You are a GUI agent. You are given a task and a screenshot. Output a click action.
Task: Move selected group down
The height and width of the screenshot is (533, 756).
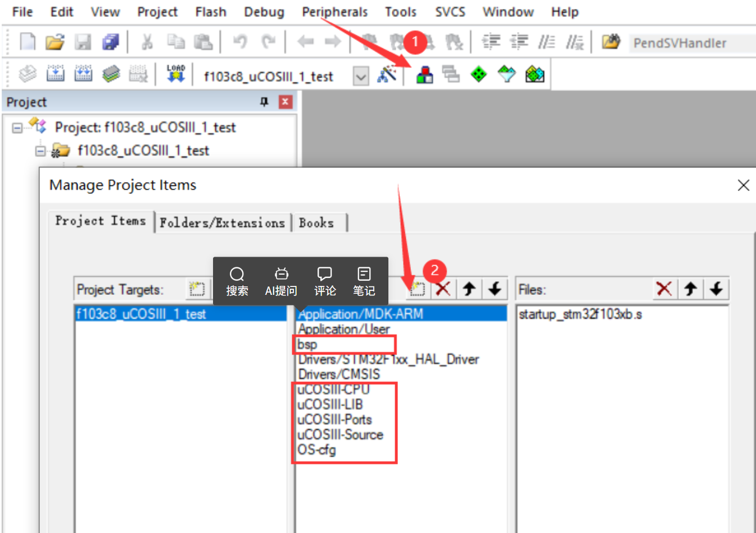coord(495,289)
